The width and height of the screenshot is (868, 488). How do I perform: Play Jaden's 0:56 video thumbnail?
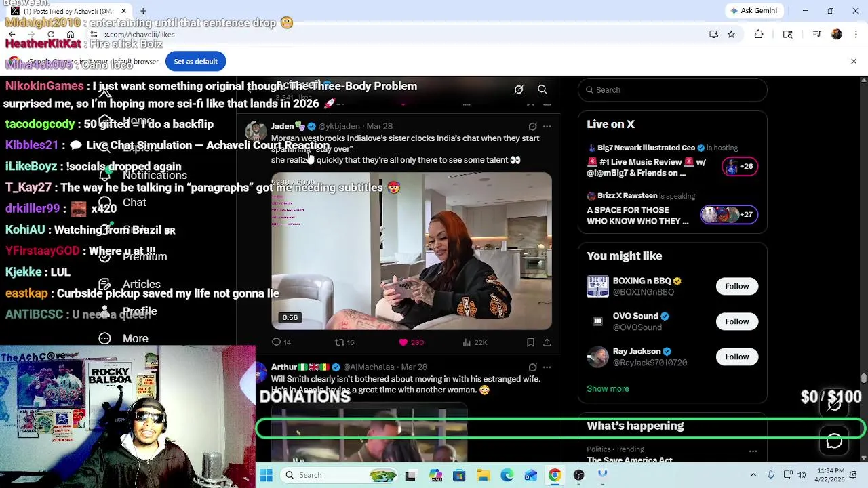point(412,251)
